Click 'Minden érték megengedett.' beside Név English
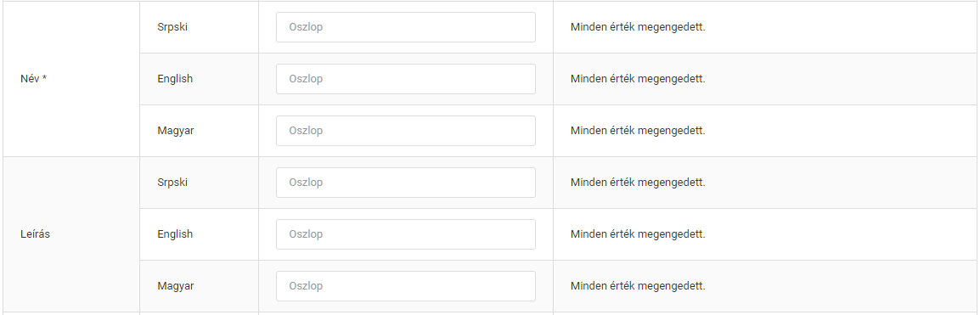This screenshot has width=980, height=315. (638, 79)
